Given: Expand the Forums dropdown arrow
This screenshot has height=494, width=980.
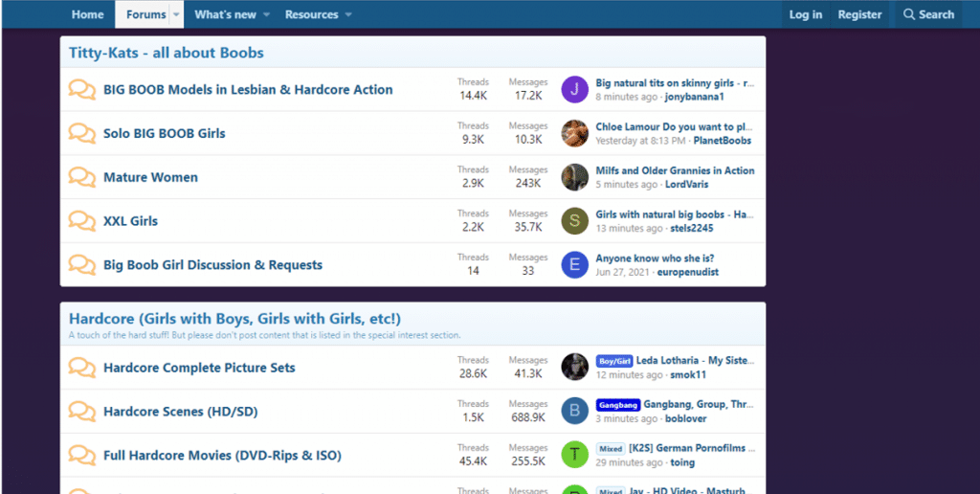Looking at the screenshot, I should coord(176,14).
